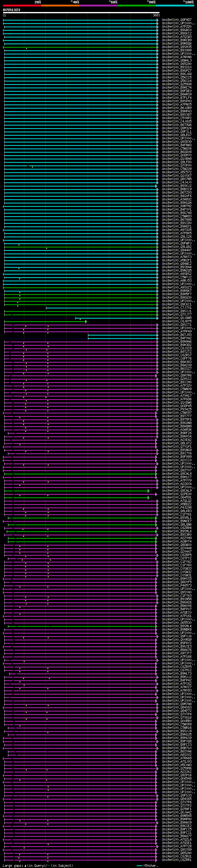Select hit label UniRef100_Q8H7R6
Image resolution: width=197 pixels, height=868 pixels.
click(x=177, y=376)
